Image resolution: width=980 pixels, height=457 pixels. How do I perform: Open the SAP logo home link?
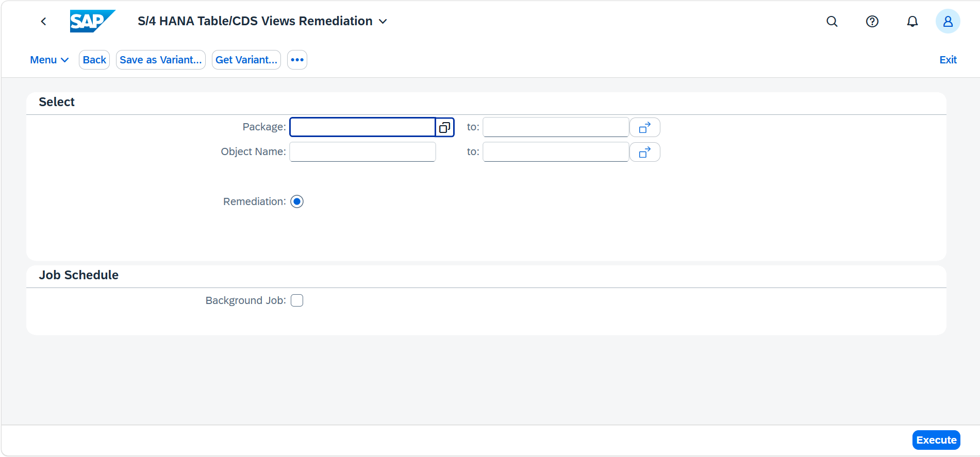click(93, 21)
